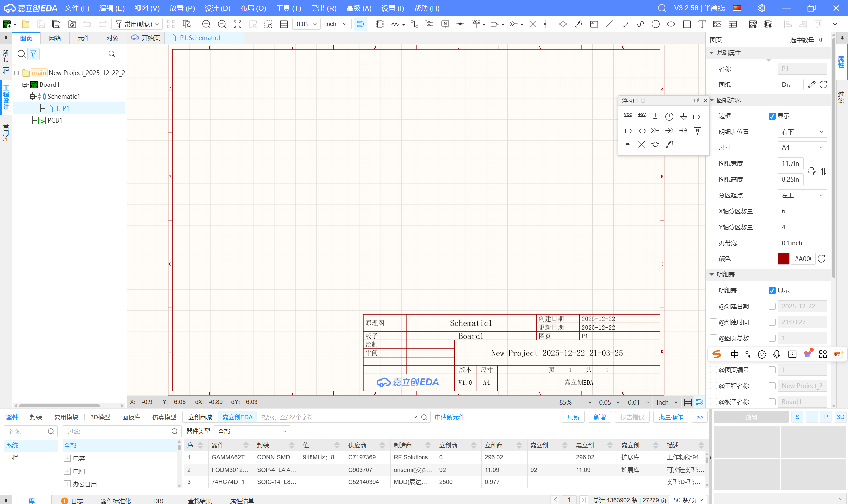The width and height of the screenshot is (848, 504).
Task: Expand the 明细表位置 右下 dropdown
Action: click(802, 132)
